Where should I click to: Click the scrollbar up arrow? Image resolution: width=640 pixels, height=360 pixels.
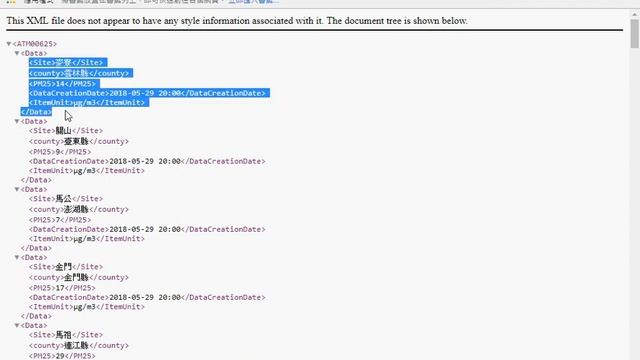(x=634, y=14)
